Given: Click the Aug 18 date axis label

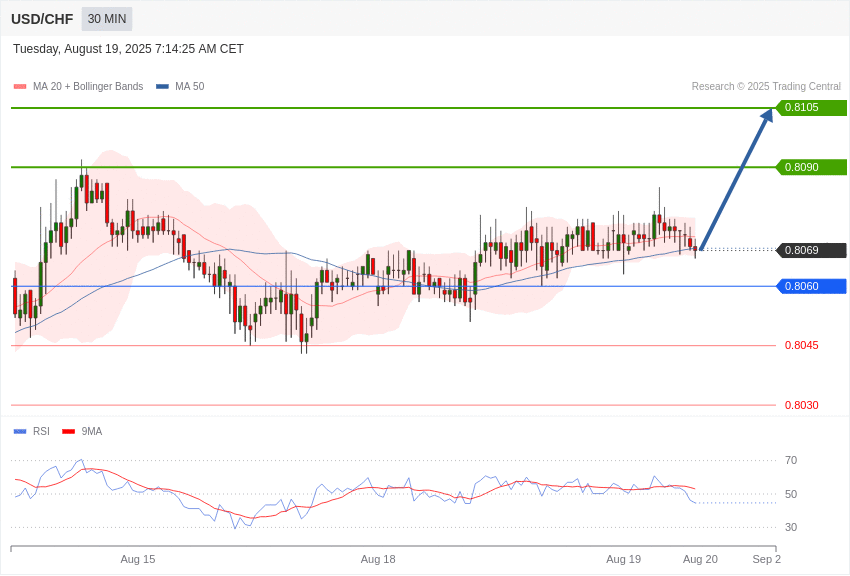Looking at the screenshot, I should coord(378,559).
